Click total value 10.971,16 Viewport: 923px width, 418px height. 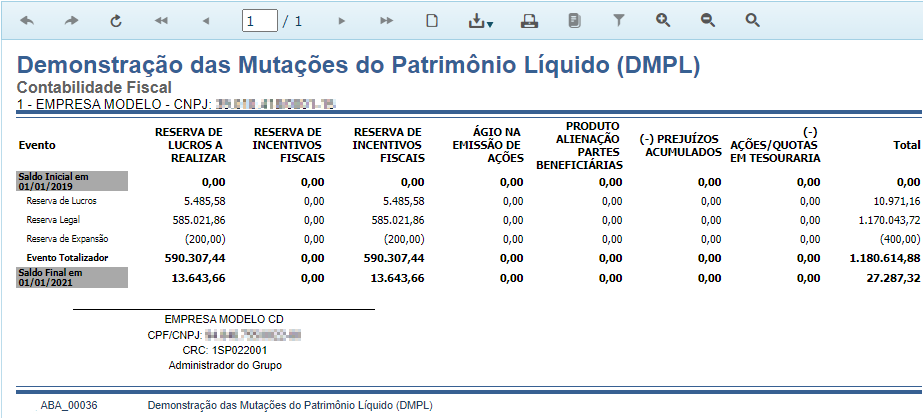(897, 201)
